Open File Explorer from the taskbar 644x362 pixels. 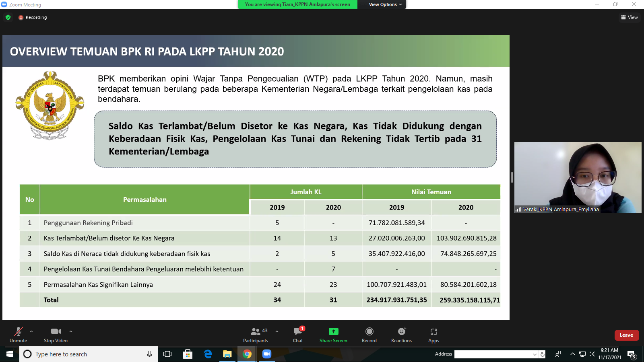pos(227,354)
